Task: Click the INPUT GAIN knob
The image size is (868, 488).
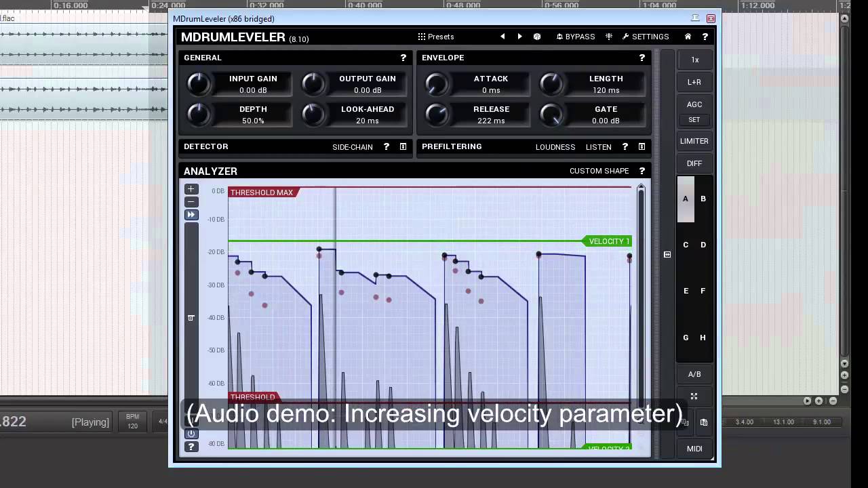Action: click(199, 84)
